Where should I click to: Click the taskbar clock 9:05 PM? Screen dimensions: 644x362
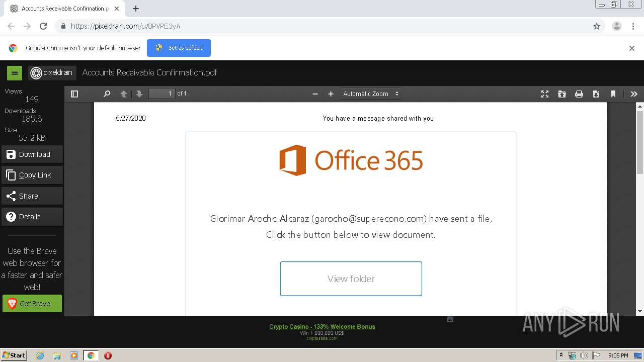618,355
